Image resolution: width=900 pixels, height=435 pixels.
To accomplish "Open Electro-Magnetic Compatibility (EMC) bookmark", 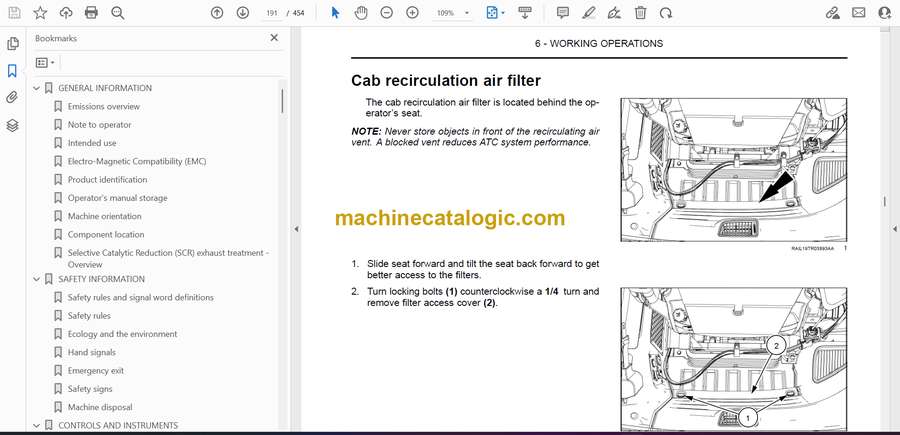I will point(137,161).
